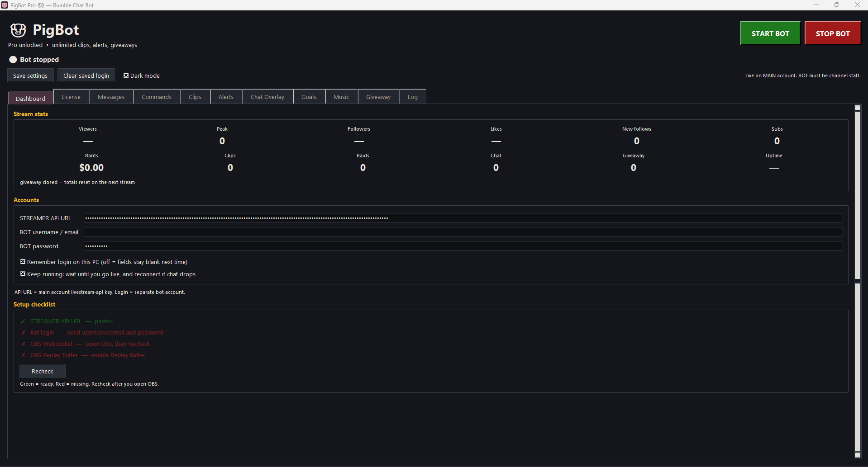The height and width of the screenshot is (467, 868).
Task: Click the Recheck button in Setup checklist
Action: 43,371
